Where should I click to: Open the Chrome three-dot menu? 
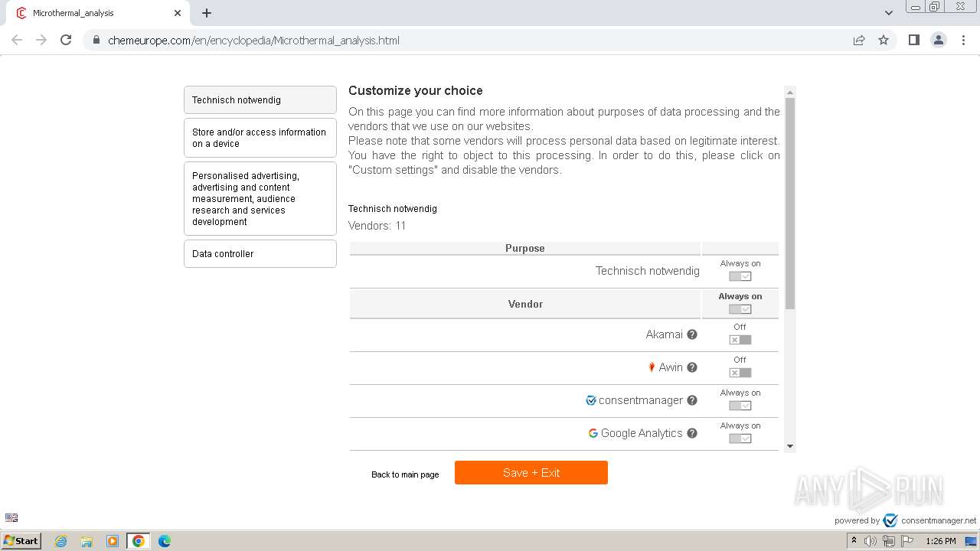[x=964, y=40]
